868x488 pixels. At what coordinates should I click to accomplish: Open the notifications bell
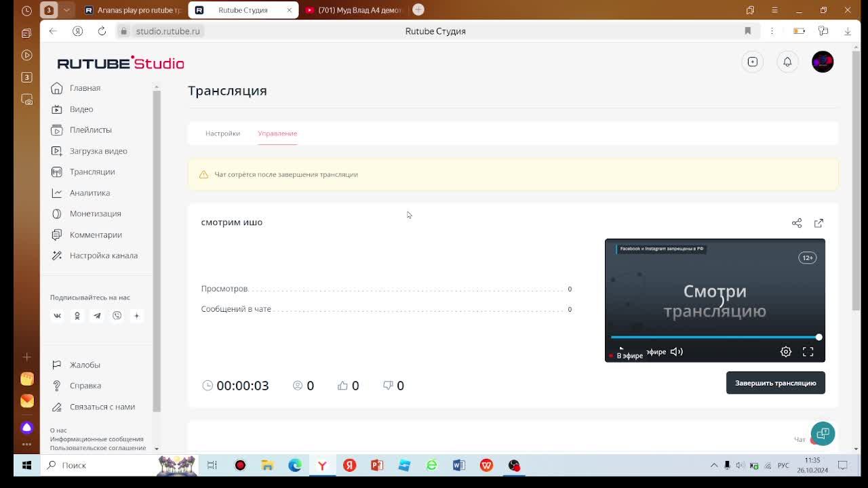click(787, 62)
